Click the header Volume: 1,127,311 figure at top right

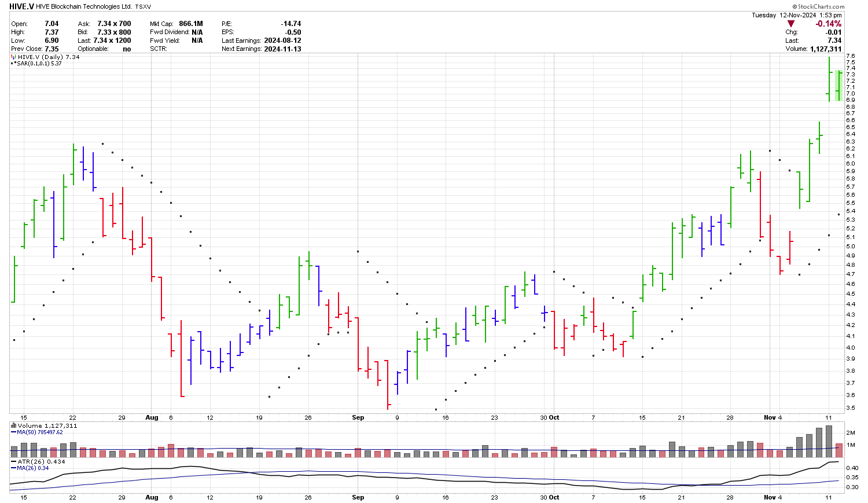click(814, 49)
